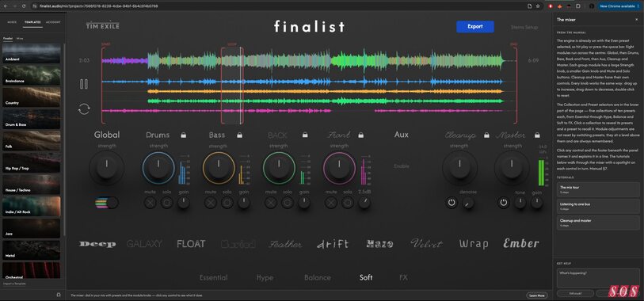Choose the Deep preset
644x301 pixels.
coord(97,244)
